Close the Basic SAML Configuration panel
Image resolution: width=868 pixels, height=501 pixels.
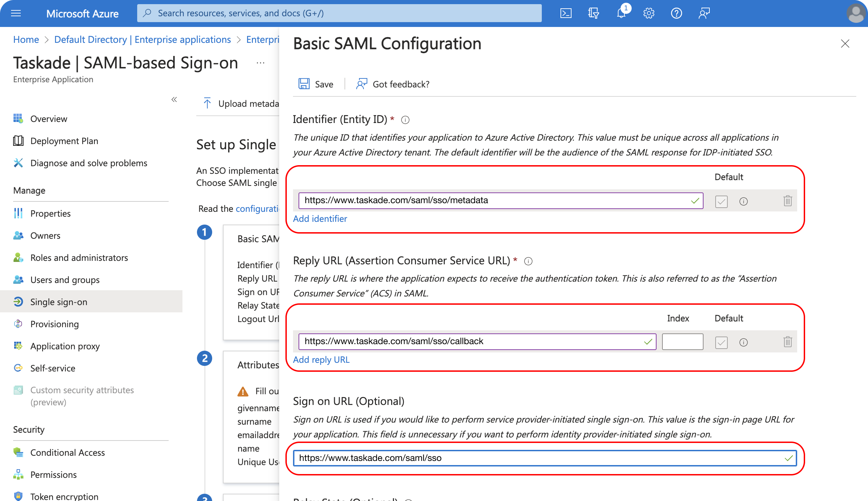(x=845, y=44)
